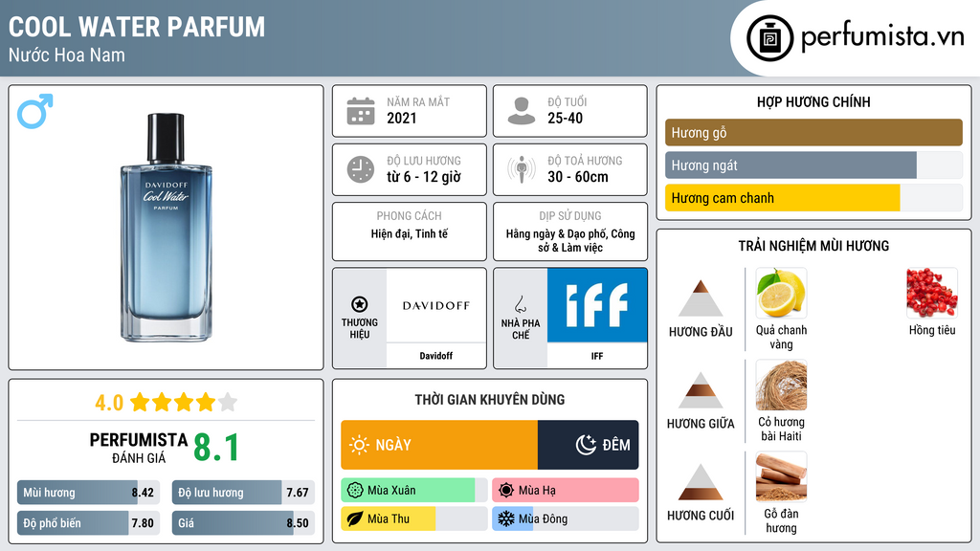
Task: Click the dark Đêm nighttime segment
Action: coord(589,445)
